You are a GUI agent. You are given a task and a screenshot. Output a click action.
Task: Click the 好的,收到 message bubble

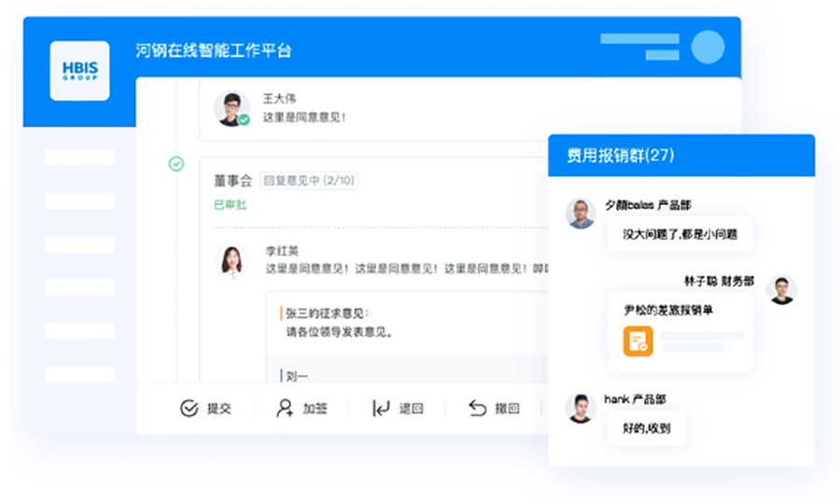tap(646, 428)
